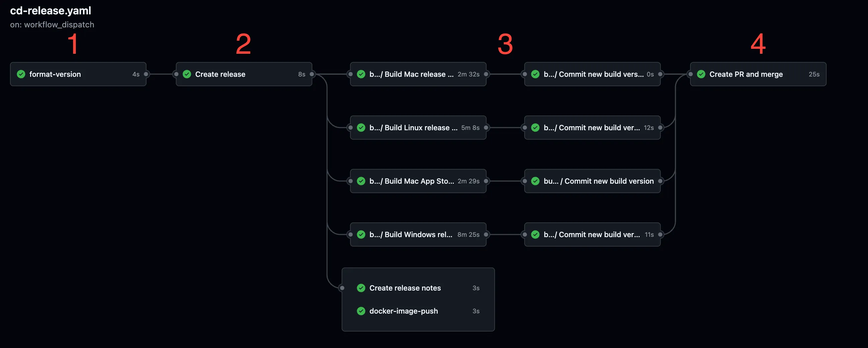Click the checkmark on Build Mac release job
868x348 pixels.
coord(361,74)
